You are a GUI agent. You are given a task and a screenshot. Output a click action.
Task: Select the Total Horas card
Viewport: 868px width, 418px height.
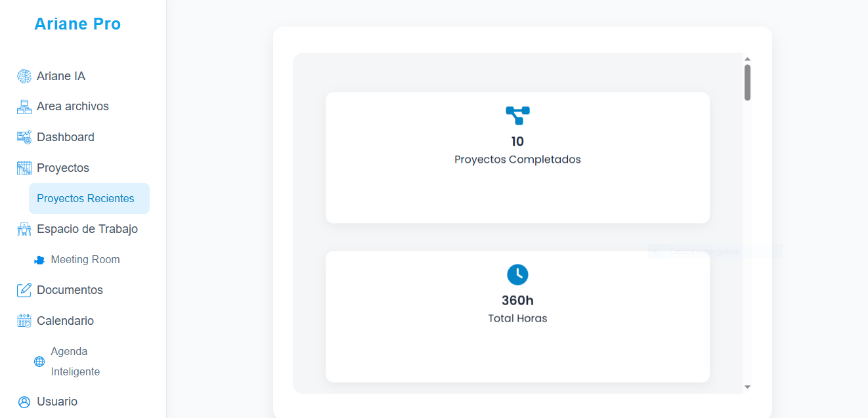517,316
